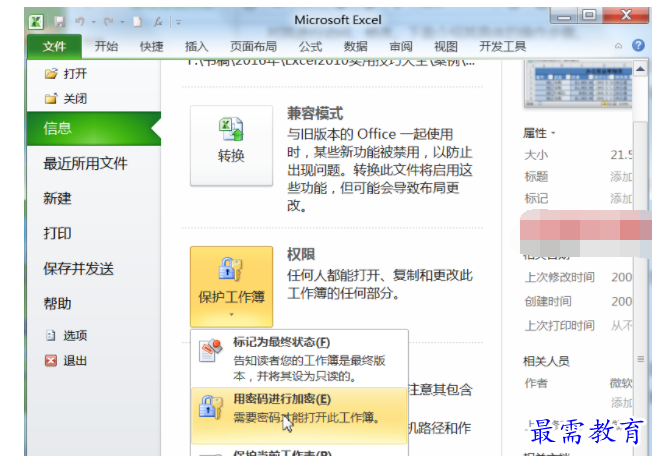The width and height of the screenshot is (652, 463).
Task: Choose 标记为最终状态(F) menu entry
Action: point(299,359)
